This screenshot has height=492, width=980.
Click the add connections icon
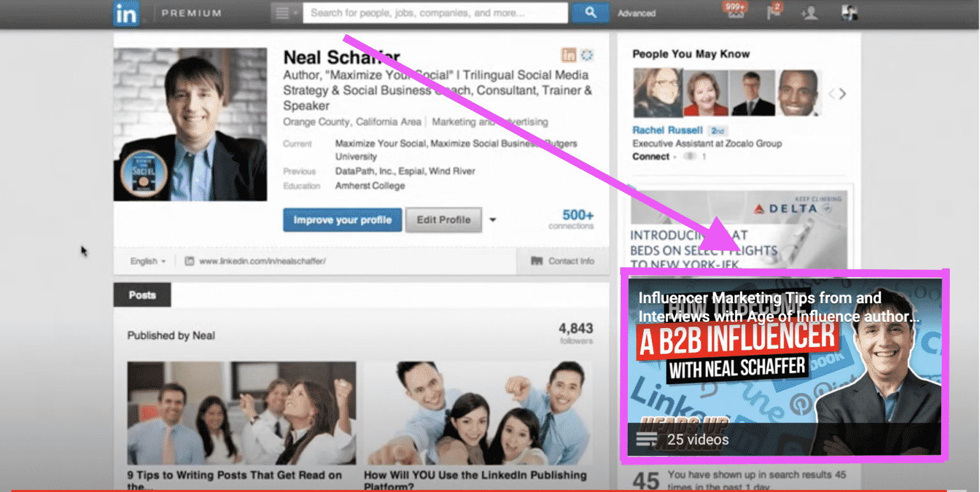[809, 13]
